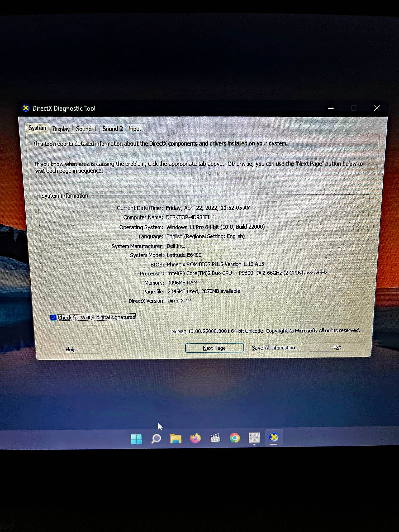Click the page file value 2045MB used
The height and width of the screenshot is (532, 399).
(x=204, y=291)
